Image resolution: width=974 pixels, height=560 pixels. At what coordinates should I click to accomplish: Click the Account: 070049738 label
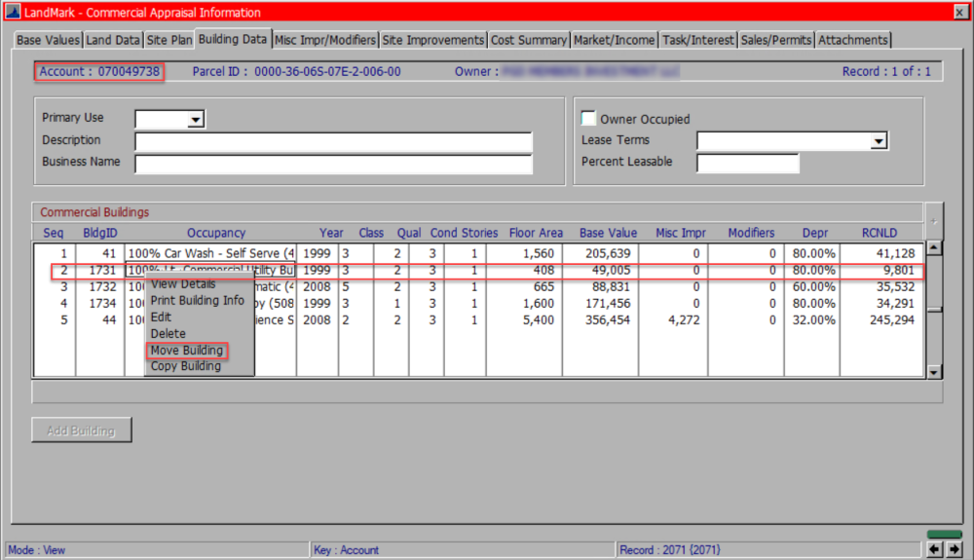point(99,71)
